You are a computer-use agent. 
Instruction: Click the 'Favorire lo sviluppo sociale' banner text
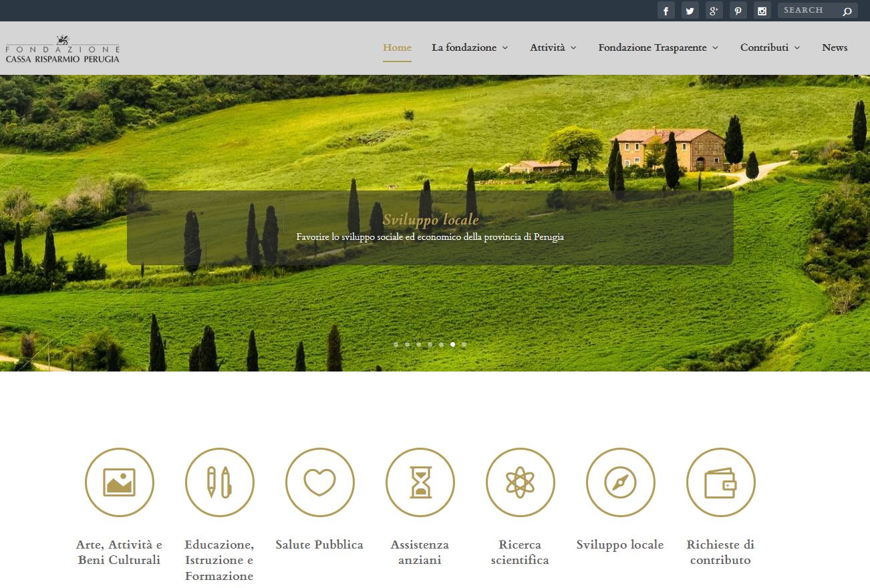430,237
